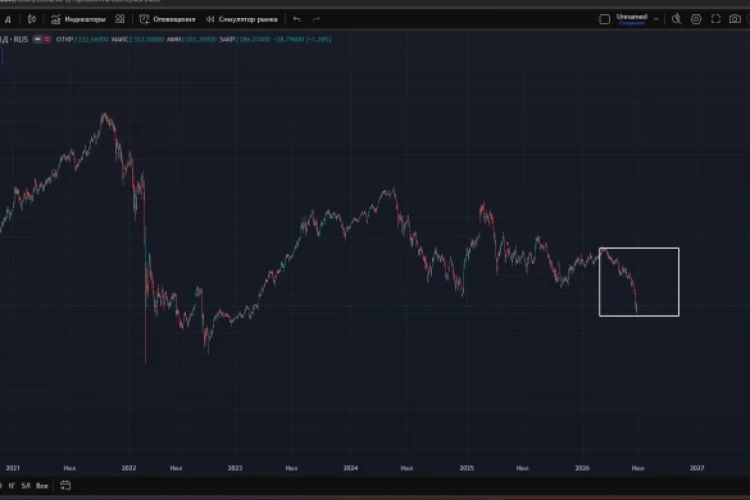The image size is (750, 500).
Task: Click the 2023 label on time axis
Action: click(235, 468)
